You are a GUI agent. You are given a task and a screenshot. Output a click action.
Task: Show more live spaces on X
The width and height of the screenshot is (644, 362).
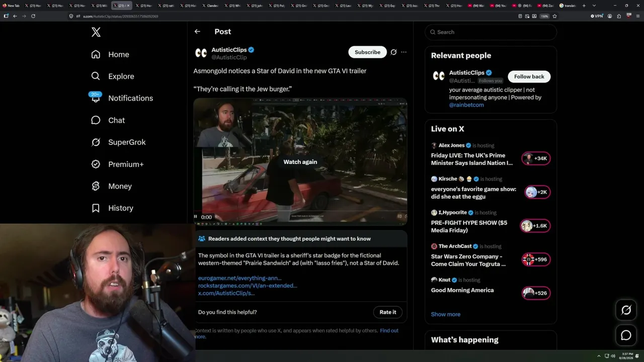click(446, 314)
